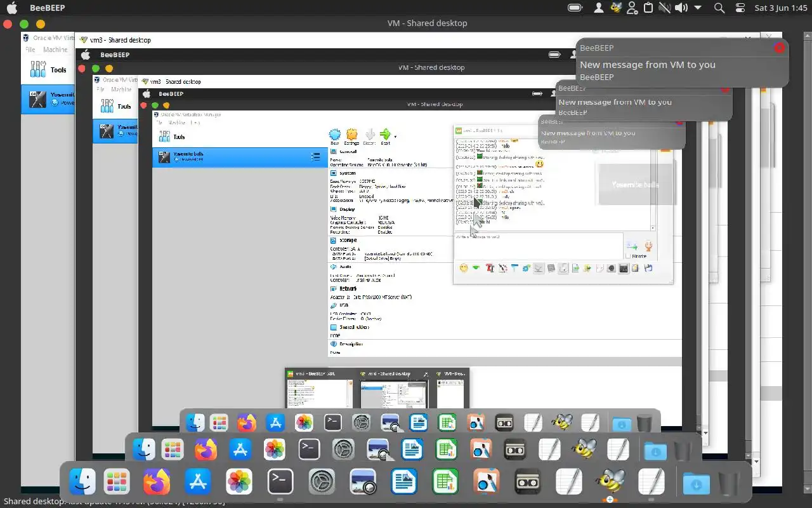
Task: Expand the down-arrow dropdown in top menu bar
Action: pyautogui.click(x=698, y=8)
